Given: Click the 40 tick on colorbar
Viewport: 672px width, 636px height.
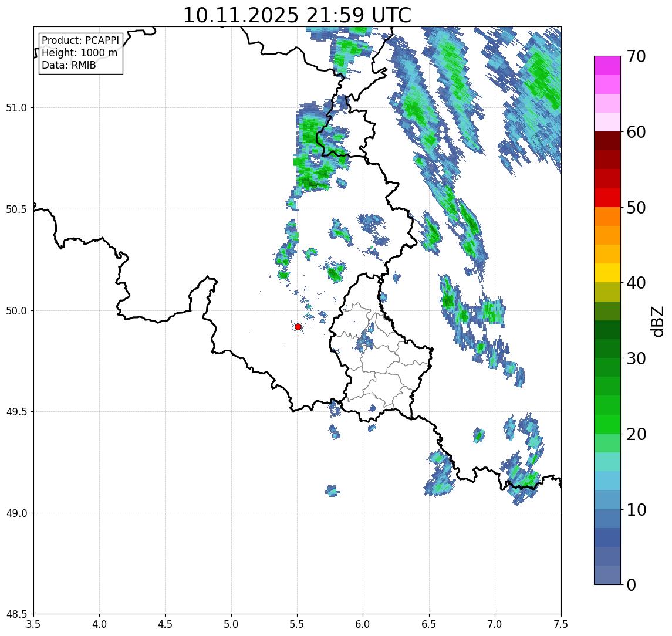Looking at the screenshot, I should 636,283.
